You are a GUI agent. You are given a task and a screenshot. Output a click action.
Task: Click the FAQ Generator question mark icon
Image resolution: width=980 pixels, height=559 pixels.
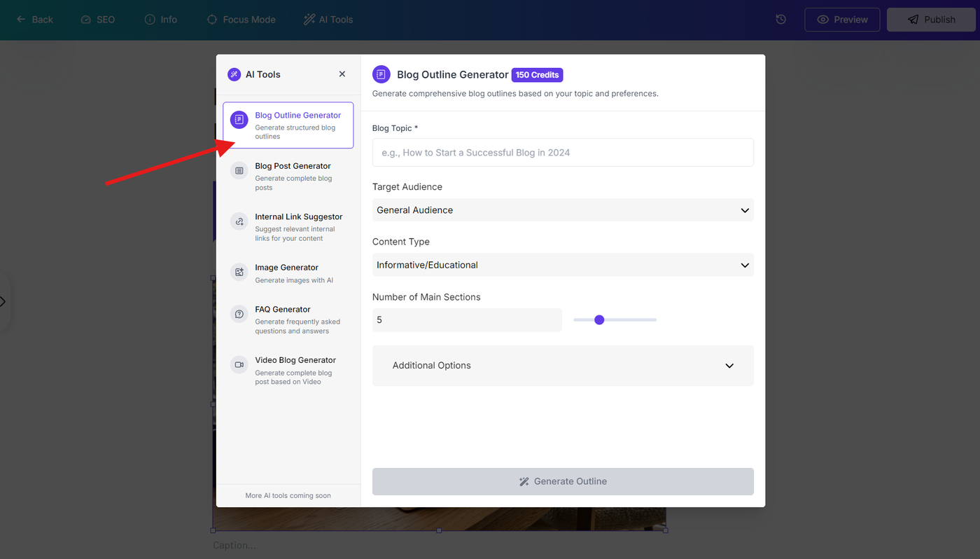click(239, 314)
